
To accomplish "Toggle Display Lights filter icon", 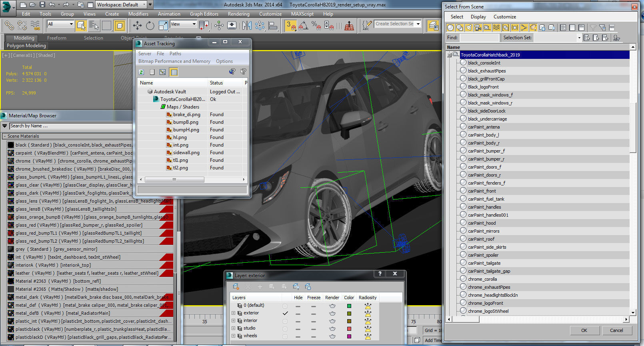I will pyautogui.click(x=468, y=28).
